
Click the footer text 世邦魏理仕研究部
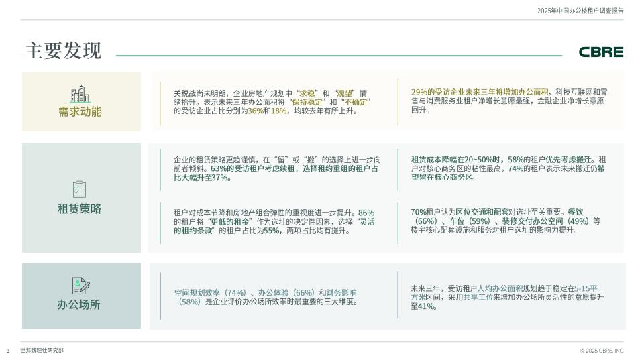(x=42, y=351)
